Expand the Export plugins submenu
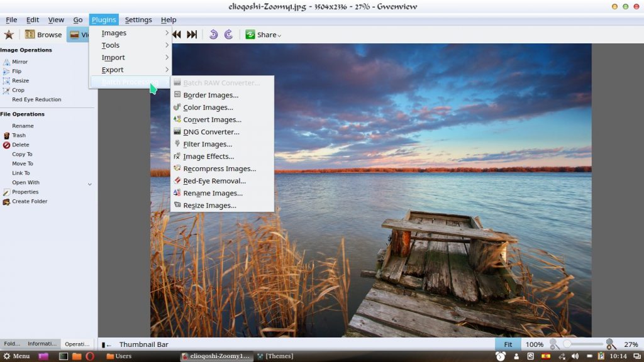The width and height of the screenshot is (644, 362). (x=131, y=70)
